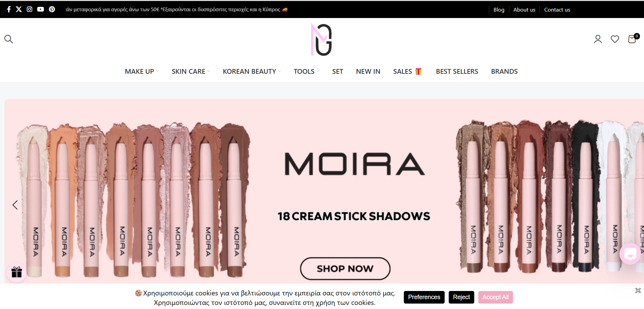View the wishlist heart icon
The width and height of the screenshot is (644, 309).
click(x=615, y=39)
